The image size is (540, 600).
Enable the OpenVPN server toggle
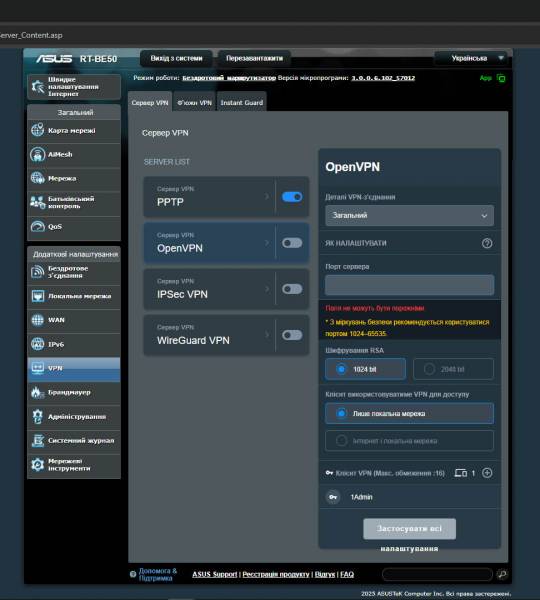(292, 243)
